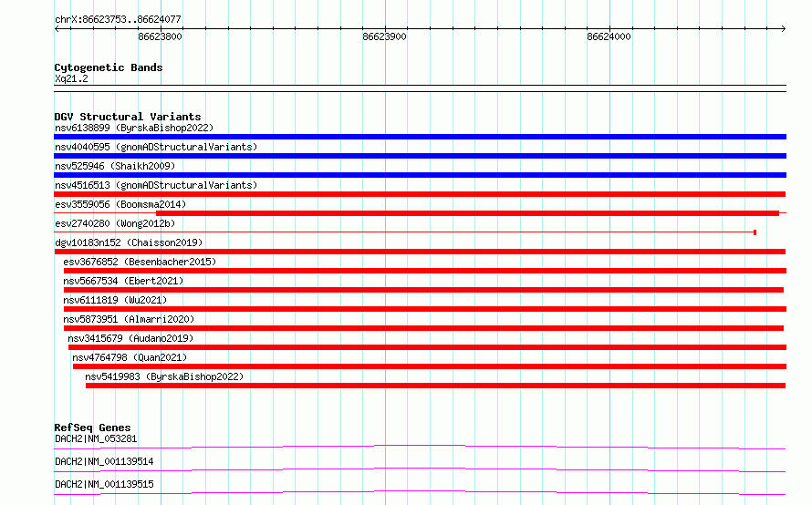
Task: Click the thick red bar of esv3559056
Action: pos(468,213)
